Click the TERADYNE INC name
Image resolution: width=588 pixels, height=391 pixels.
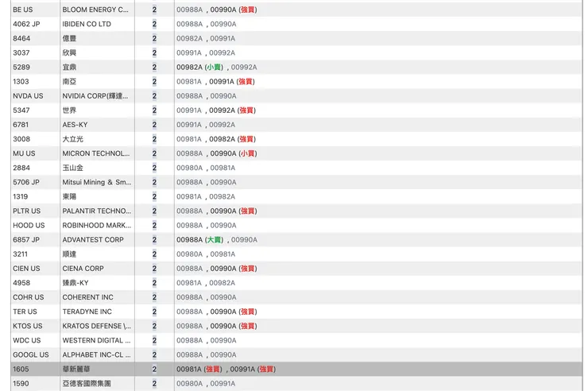point(87,312)
